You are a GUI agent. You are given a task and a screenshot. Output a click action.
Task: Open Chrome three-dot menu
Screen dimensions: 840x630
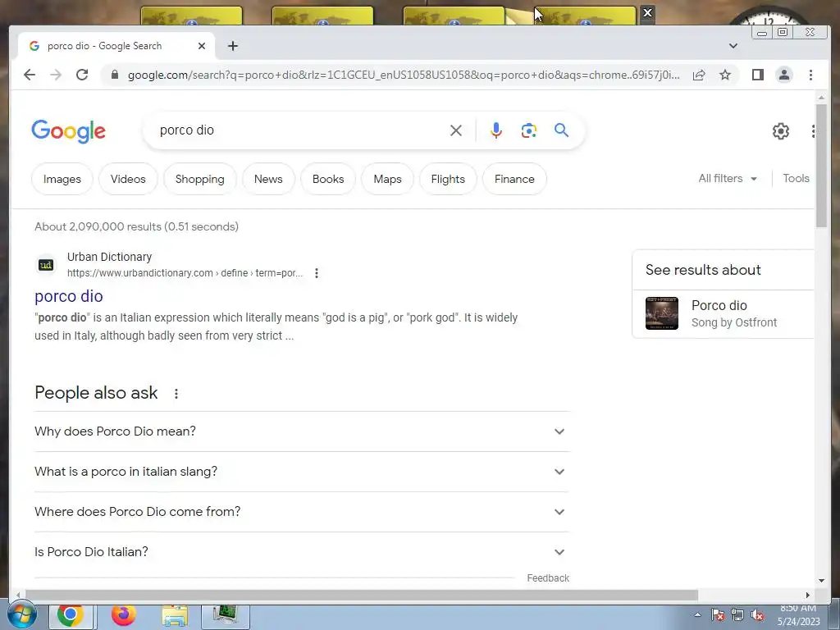point(810,75)
